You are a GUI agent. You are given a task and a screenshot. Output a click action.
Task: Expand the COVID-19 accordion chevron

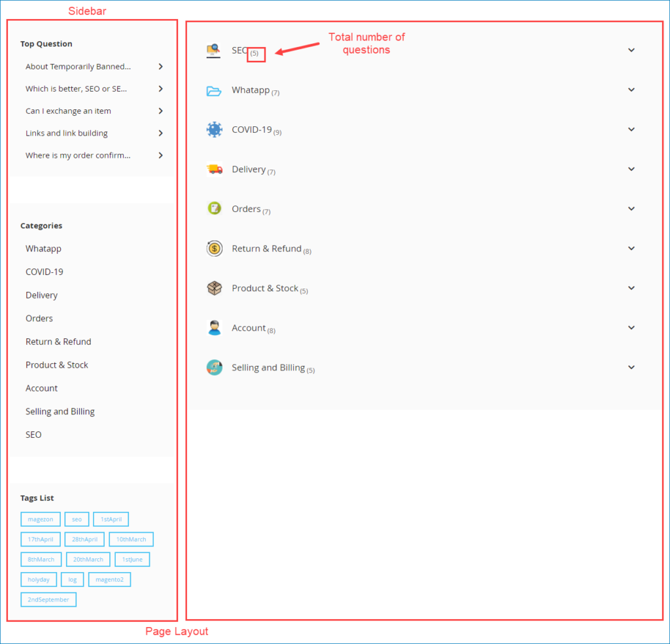pos(631,130)
